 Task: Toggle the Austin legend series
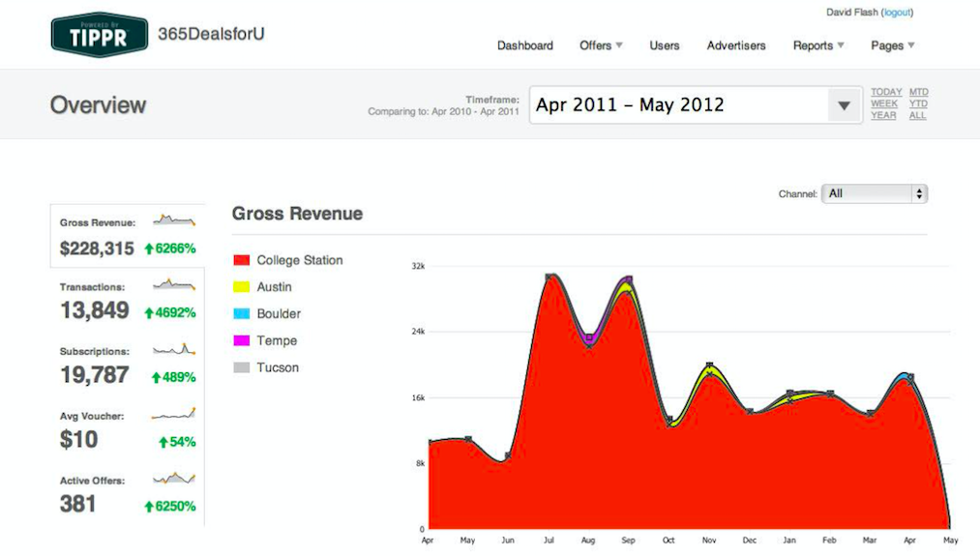coord(274,287)
